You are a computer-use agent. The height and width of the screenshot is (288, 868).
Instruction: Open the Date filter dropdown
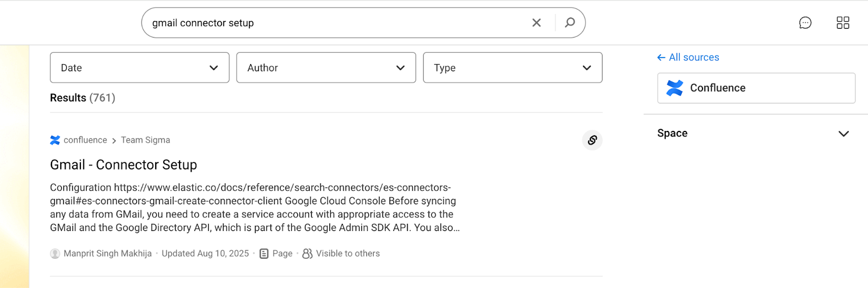point(139,68)
